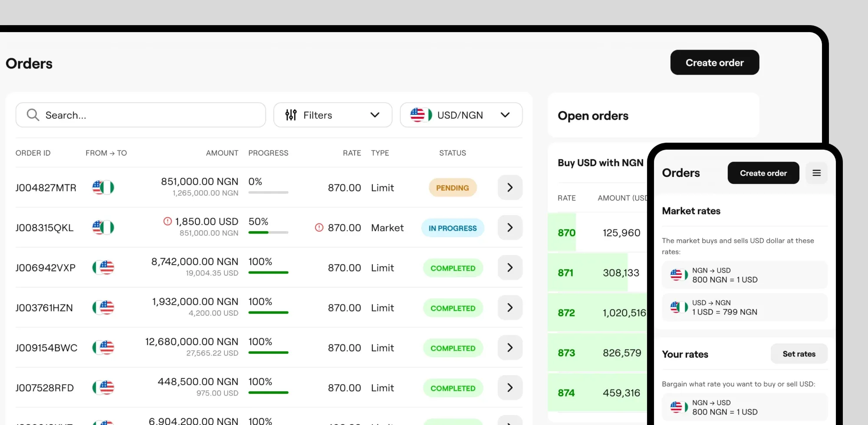
Task: Select open order row with rate 870
Action: coord(598,232)
